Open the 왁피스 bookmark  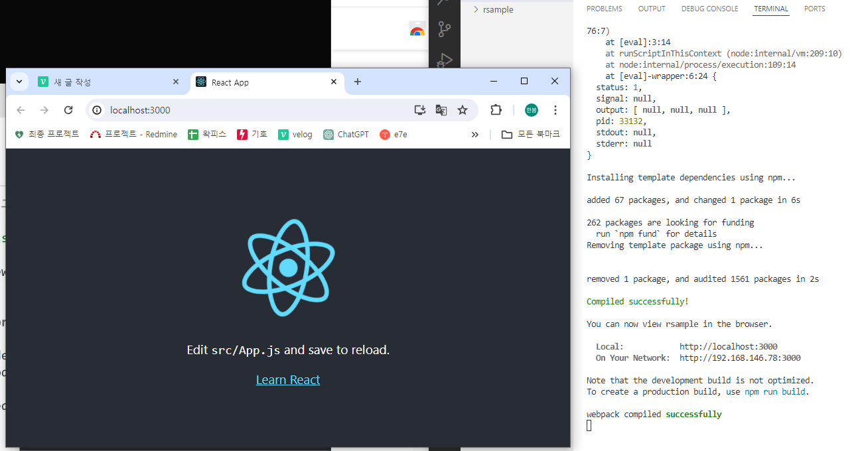coord(207,134)
